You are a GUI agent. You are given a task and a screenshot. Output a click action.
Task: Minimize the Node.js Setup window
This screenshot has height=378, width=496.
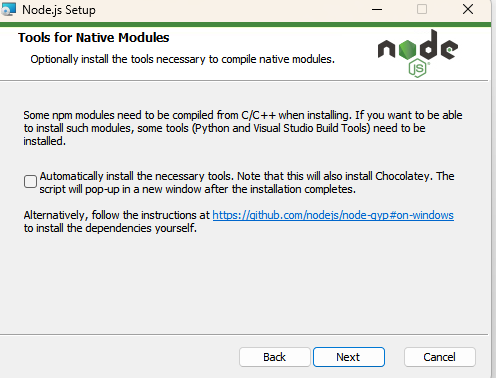[377, 9]
